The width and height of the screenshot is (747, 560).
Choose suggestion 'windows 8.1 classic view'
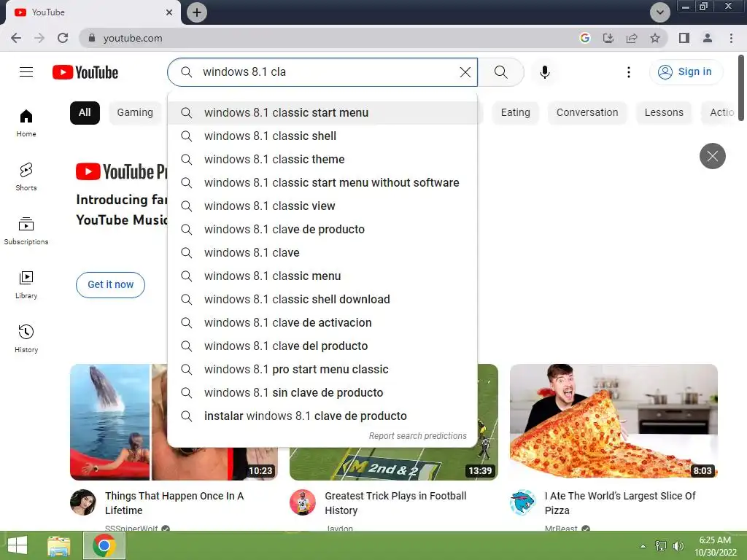point(322,206)
